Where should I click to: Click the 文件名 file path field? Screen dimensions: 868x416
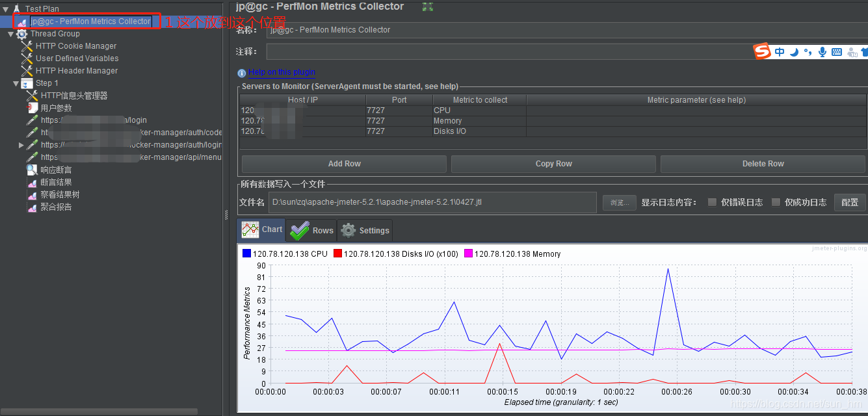[432, 202]
